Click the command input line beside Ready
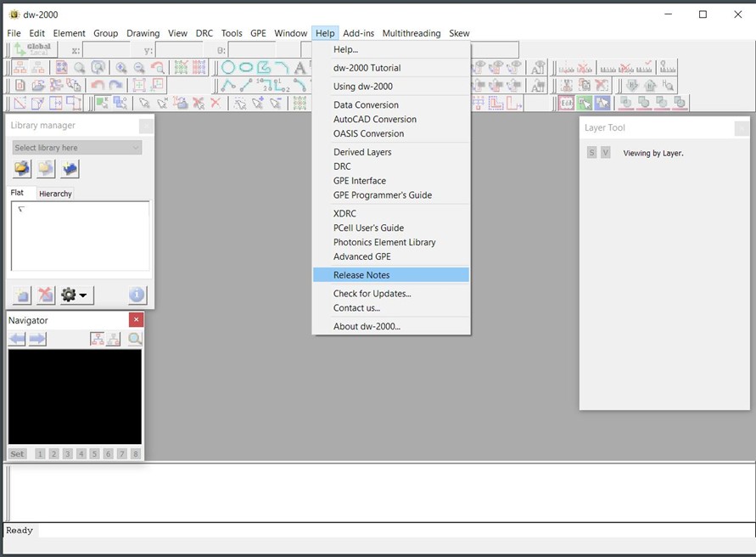The width and height of the screenshot is (756, 557). pyautogui.click(x=396, y=531)
